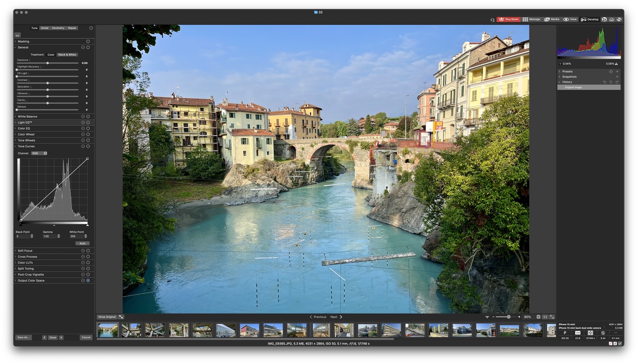Toggle the Output Color Space enable circle
The image size is (638, 364).
coord(88,281)
